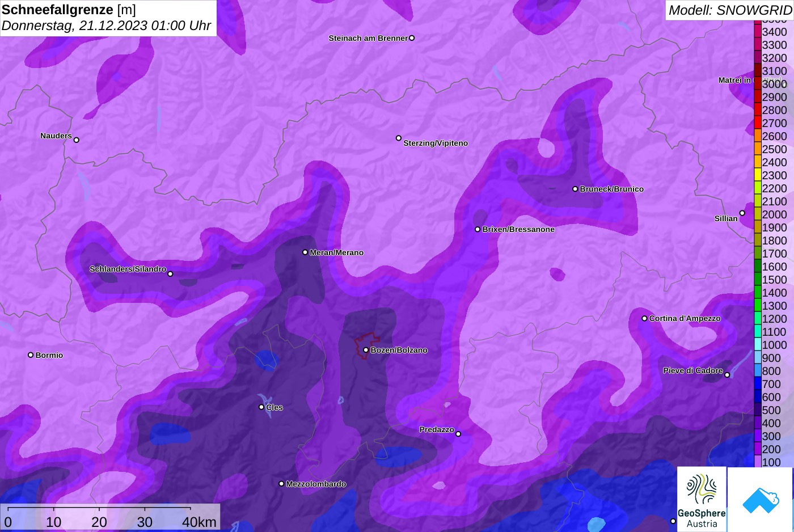Screen dimensions: 794x532
Task: Select the Schlanders/Silandro location dot
Action: coord(170,274)
